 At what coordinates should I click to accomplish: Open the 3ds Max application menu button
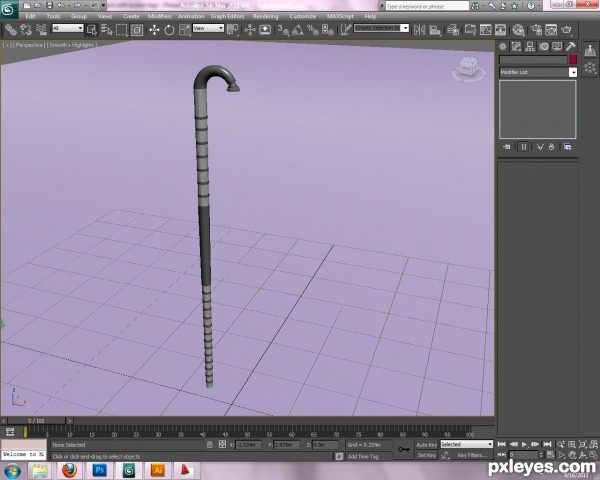[8, 9]
